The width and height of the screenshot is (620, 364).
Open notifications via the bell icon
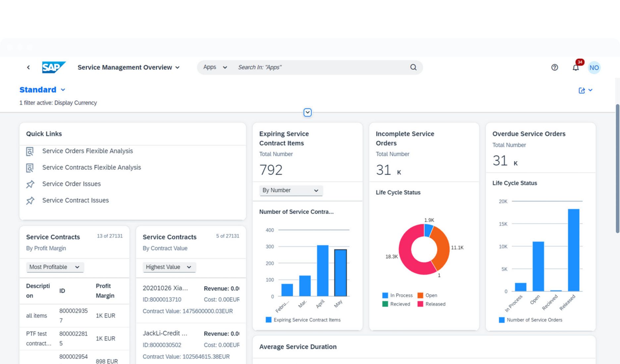[x=576, y=68]
